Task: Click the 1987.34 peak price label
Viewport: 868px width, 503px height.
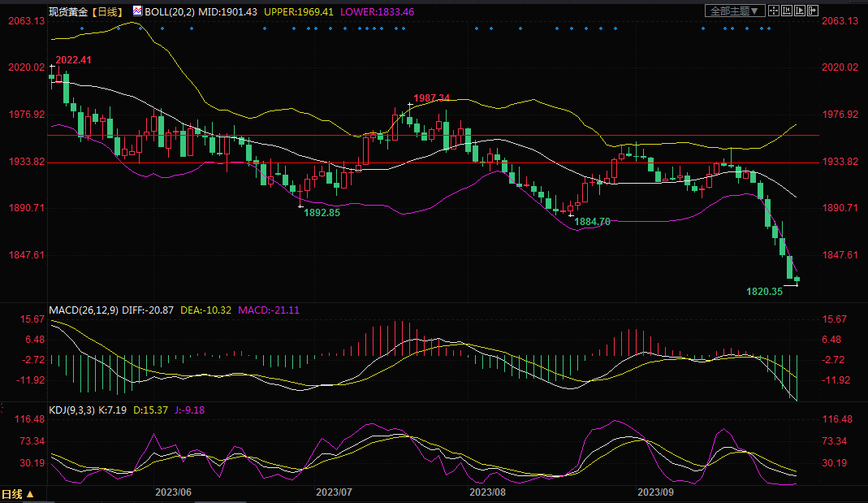Action: (x=431, y=98)
